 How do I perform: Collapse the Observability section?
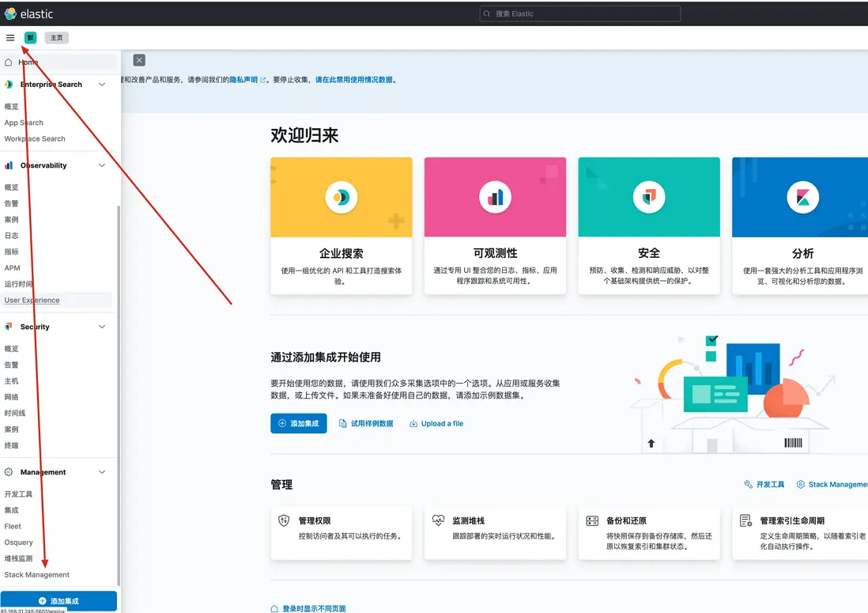point(102,165)
